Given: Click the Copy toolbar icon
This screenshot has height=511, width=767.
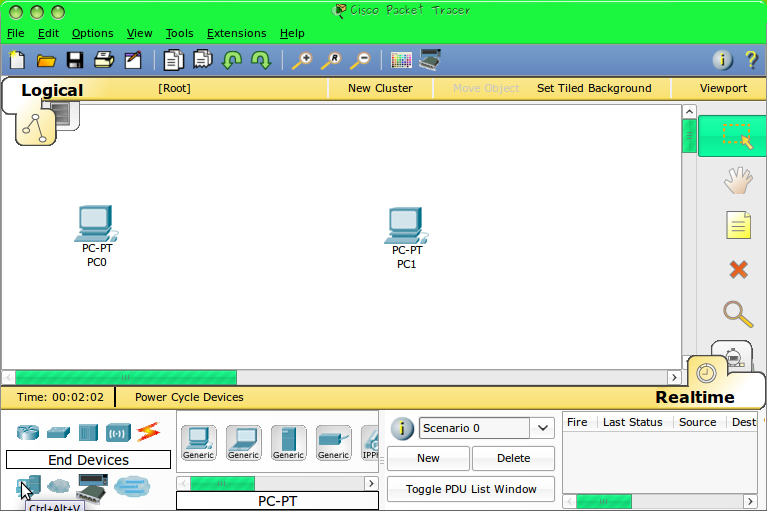Looking at the screenshot, I should tap(174, 60).
